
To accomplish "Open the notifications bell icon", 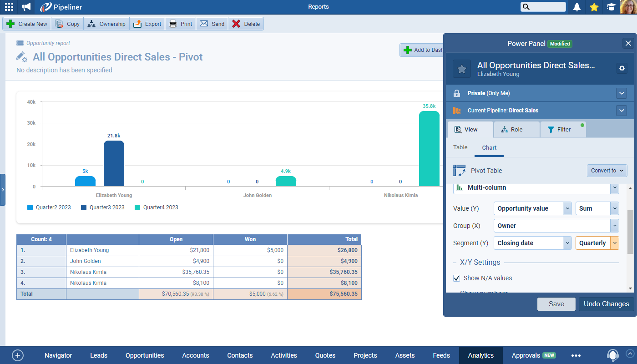I will pos(577,7).
